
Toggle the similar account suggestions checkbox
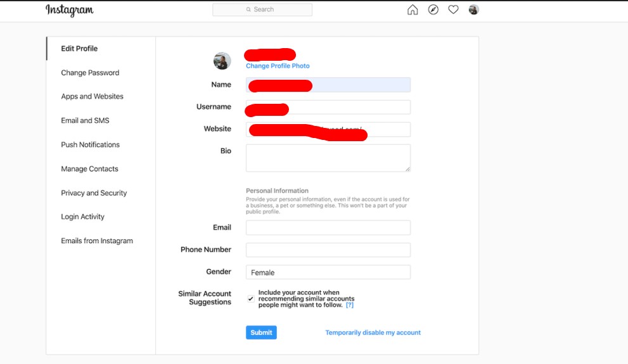pyautogui.click(x=251, y=299)
